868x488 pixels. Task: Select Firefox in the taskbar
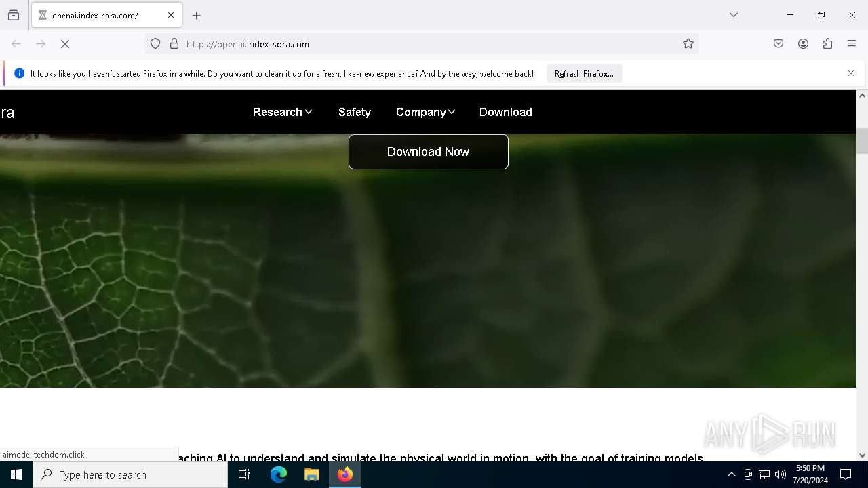344,474
